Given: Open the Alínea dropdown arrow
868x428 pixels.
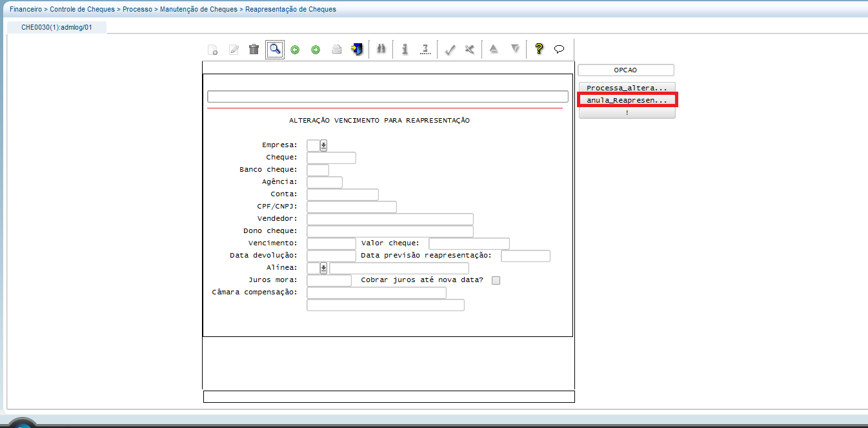Looking at the screenshot, I should click(323, 268).
